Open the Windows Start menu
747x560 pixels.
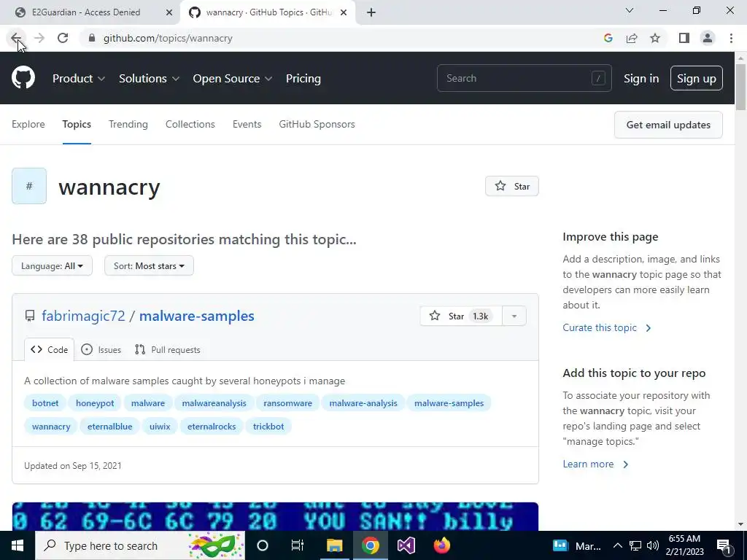coord(18,545)
